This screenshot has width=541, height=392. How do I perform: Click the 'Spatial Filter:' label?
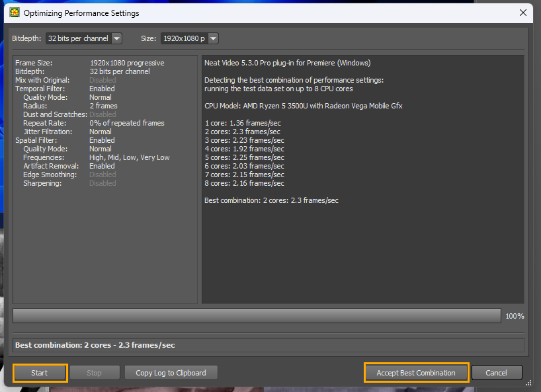[36, 140]
